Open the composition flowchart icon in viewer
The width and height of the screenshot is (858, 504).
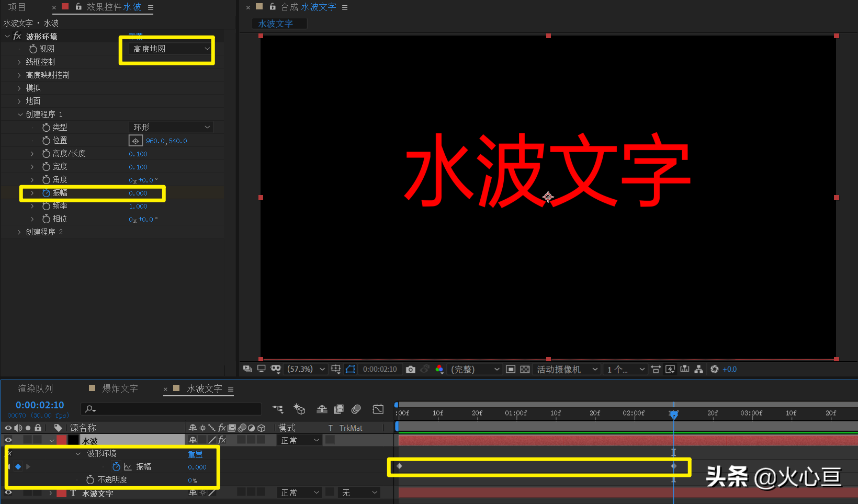pyautogui.click(x=698, y=369)
